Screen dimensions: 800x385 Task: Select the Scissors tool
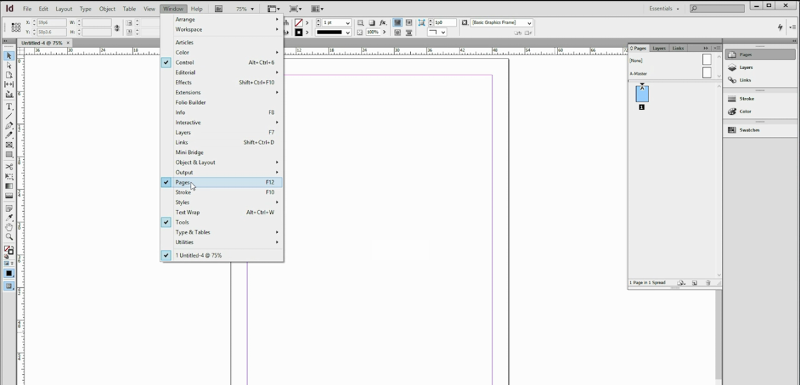9,167
